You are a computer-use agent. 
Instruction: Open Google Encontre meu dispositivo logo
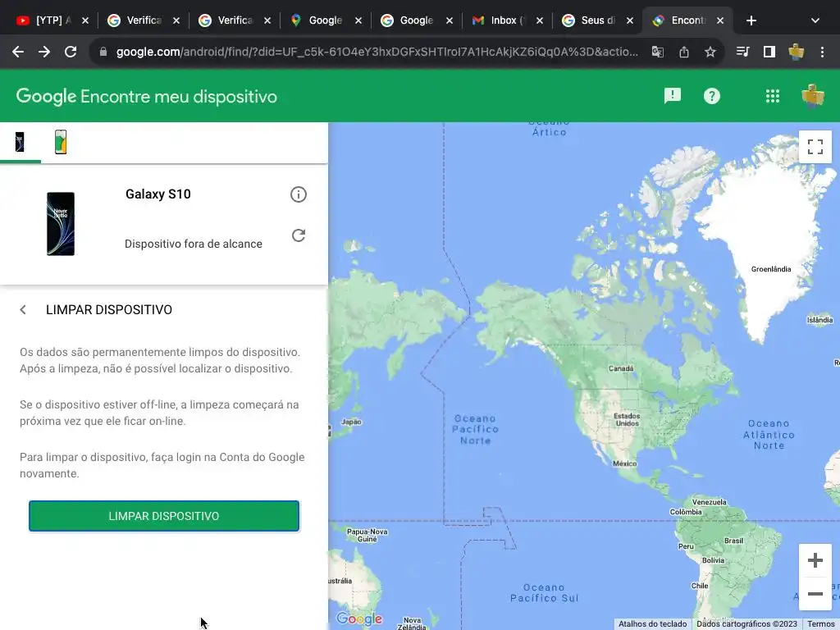coord(147,97)
